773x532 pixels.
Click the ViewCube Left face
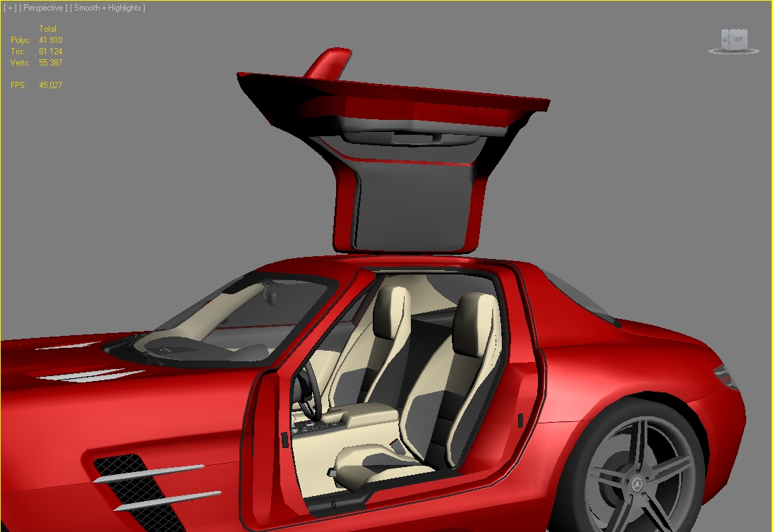click(738, 40)
